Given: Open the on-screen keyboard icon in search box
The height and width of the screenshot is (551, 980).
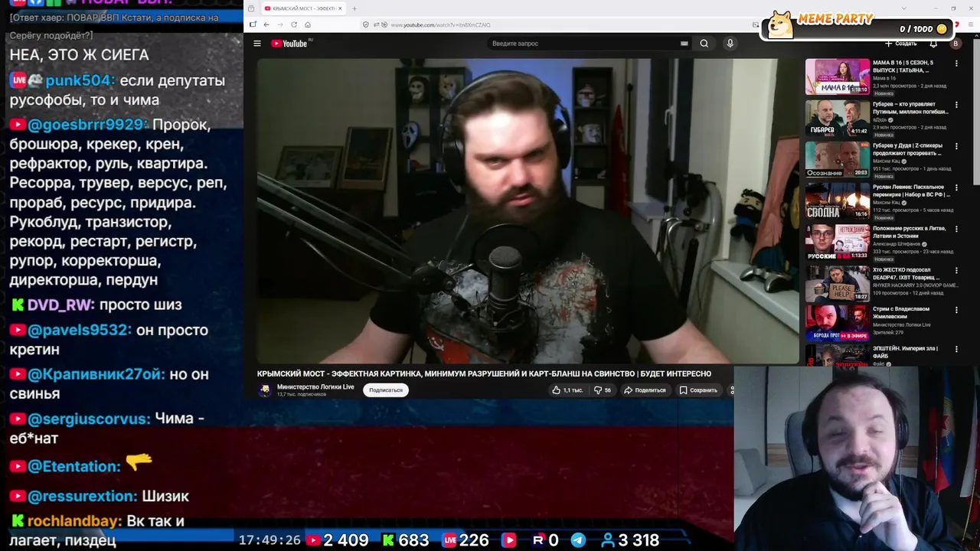Looking at the screenshot, I should click(x=684, y=44).
